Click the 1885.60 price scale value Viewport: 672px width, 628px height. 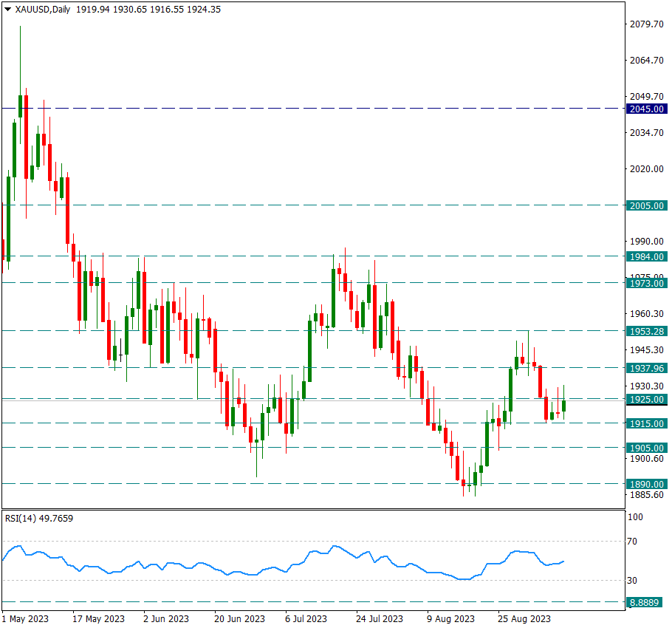pos(646,495)
